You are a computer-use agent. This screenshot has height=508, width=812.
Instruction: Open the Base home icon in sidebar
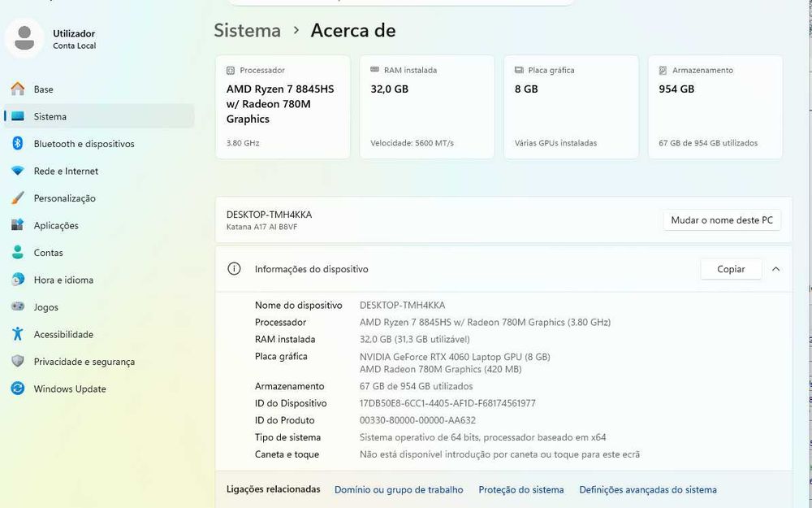tap(18, 89)
